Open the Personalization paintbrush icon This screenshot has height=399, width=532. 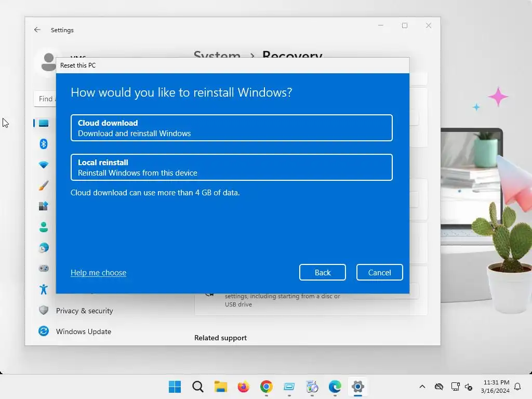click(44, 185)
